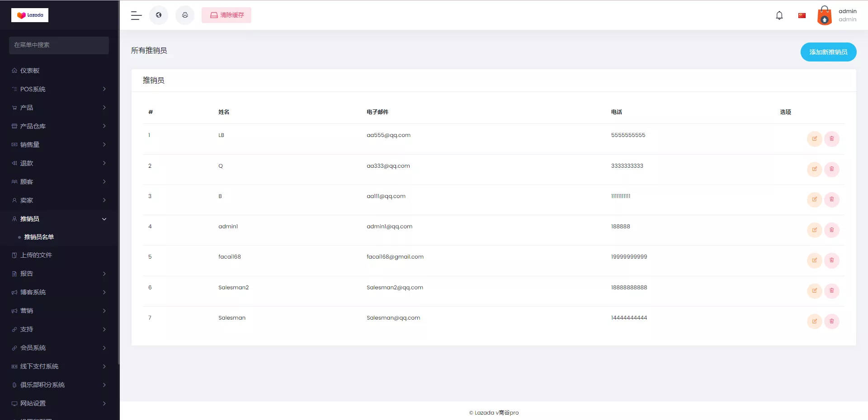This screenshot has width=868, height=420.
Task: Click the 添加新推销员 button
Action: [x=828, y=52]
